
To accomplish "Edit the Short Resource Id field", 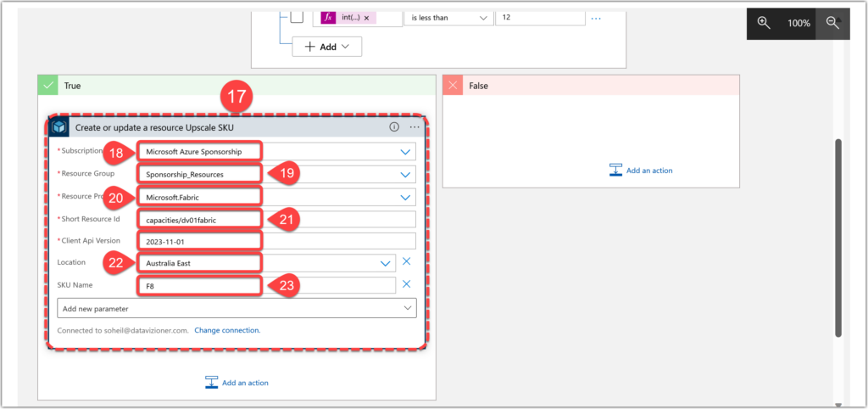I will [277, 220].
